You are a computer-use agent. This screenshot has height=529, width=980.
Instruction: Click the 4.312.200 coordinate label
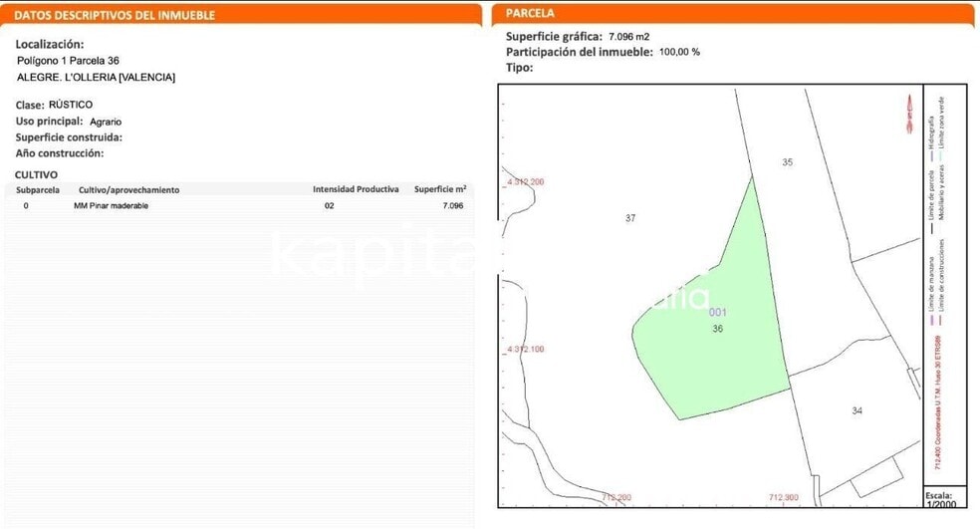(x=525, y=182)
